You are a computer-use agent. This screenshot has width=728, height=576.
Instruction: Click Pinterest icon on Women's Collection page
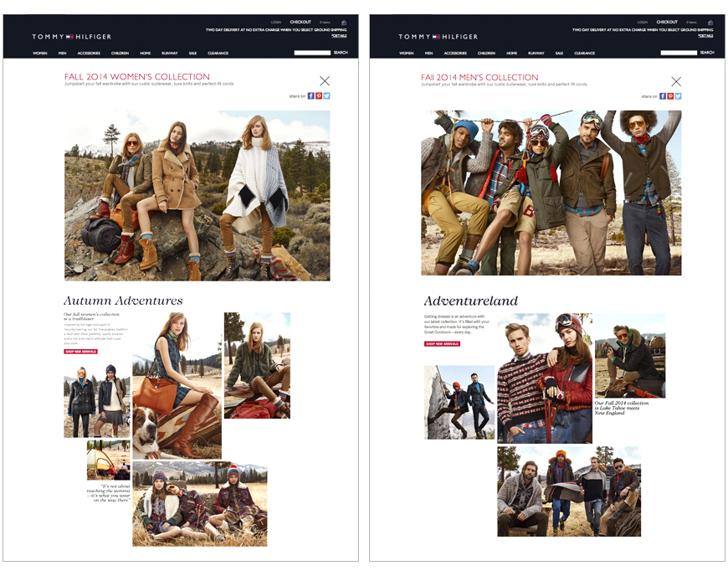[x=319, y=96]
